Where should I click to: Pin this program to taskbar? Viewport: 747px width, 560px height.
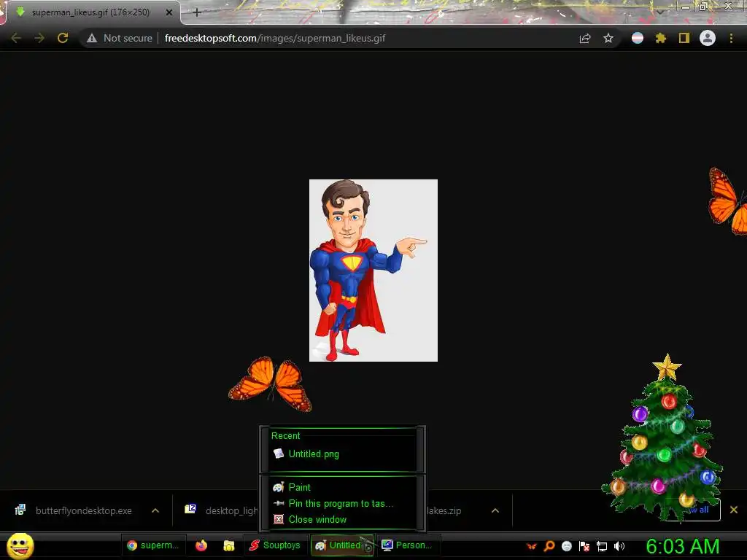click(342, 503)
